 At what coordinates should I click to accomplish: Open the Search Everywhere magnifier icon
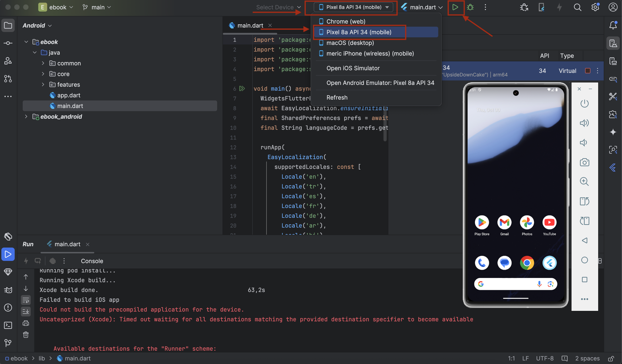point(577,7)
